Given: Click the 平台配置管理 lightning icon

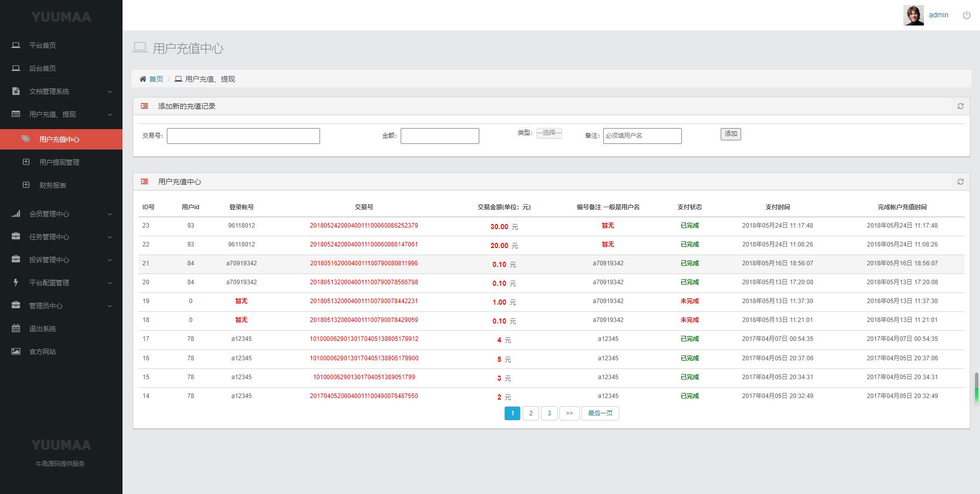Looking at the screenshot, I should [x=16, y=283].
